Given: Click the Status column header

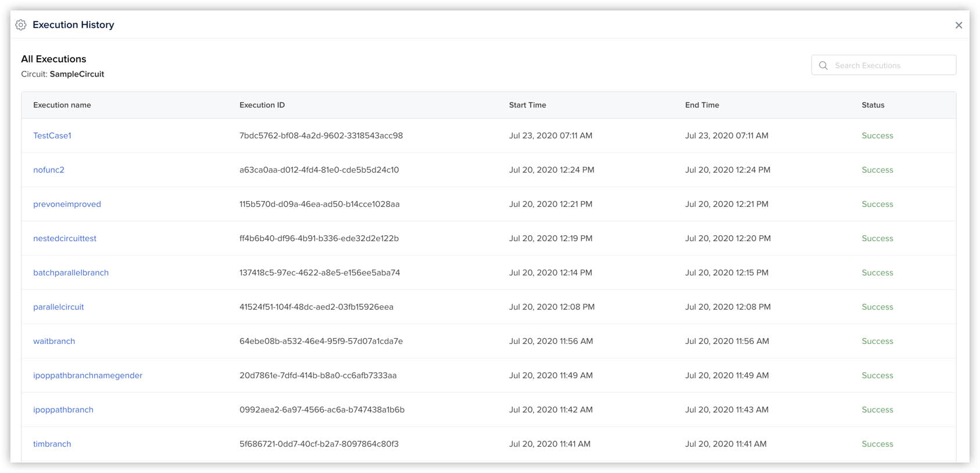Looking at the screenshot, I should [x=873, y=105].
